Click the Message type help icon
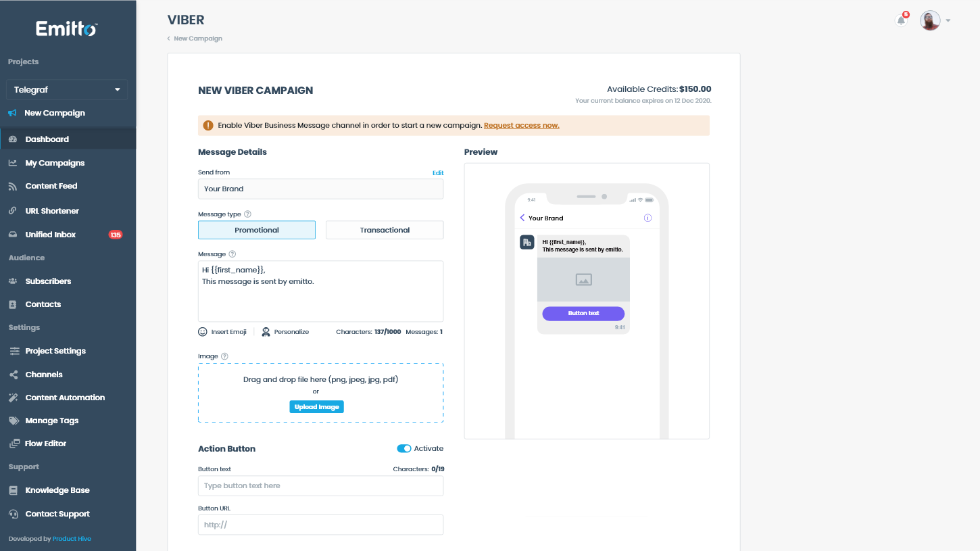 247,214
